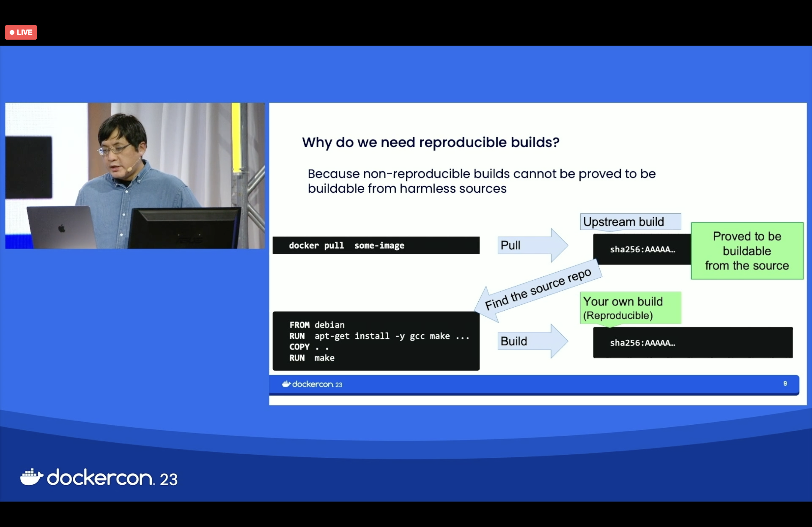Click the 'COPY . .' Dockerfile line

[309, 347]
